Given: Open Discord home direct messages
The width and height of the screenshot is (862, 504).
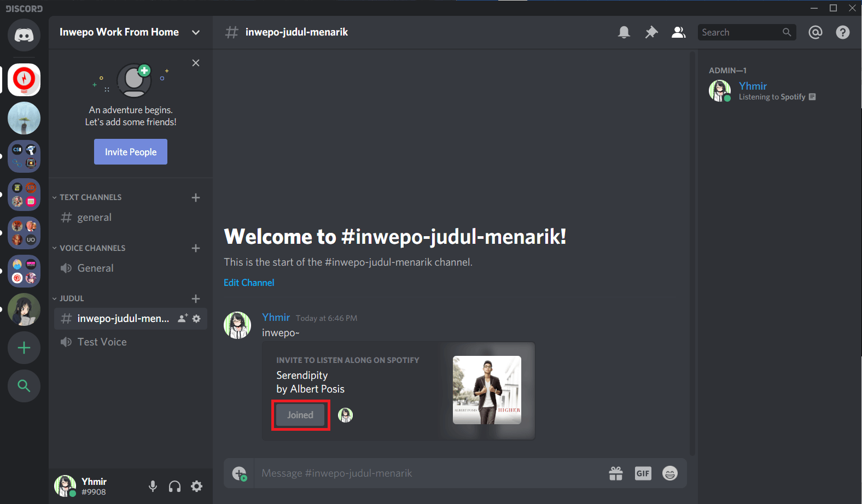Looking at the screenshot, I should pos(24,36).
